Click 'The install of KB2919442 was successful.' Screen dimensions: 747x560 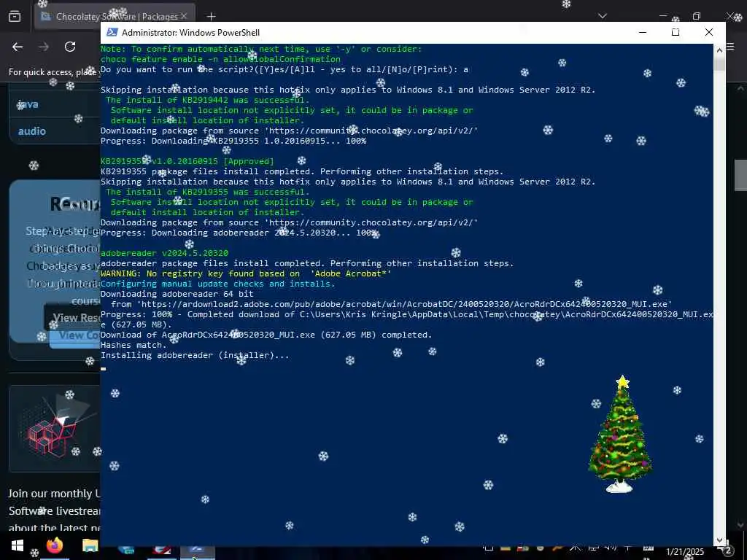click(208, 100)
